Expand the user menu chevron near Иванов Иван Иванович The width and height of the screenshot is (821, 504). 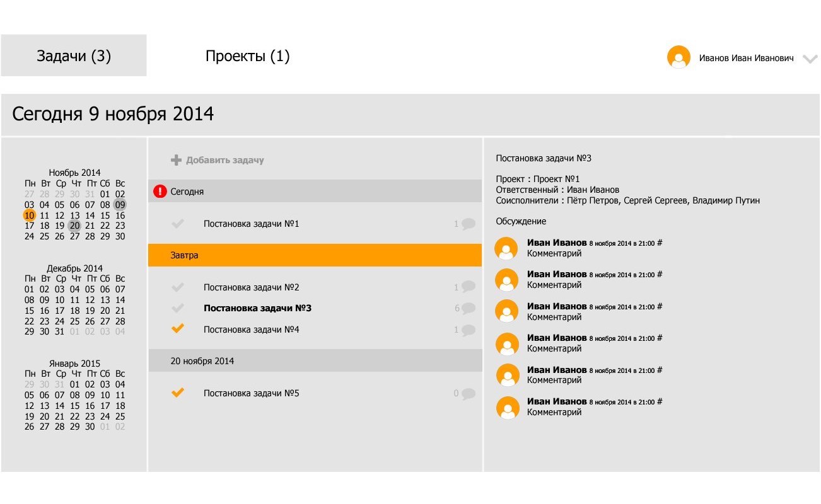coord(810,59)
